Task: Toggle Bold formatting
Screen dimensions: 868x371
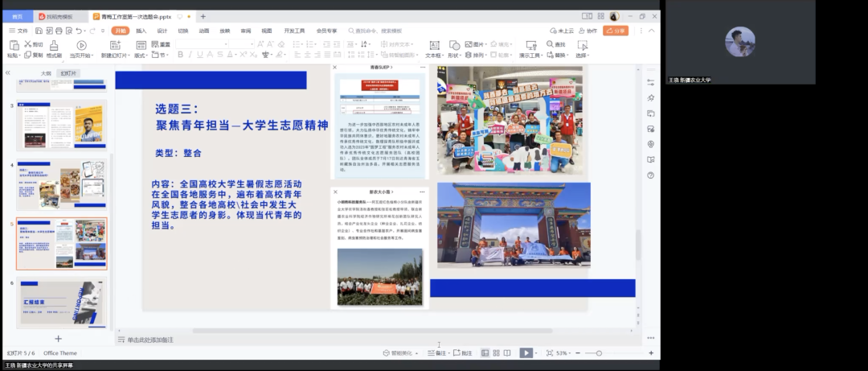Action: 181,55
